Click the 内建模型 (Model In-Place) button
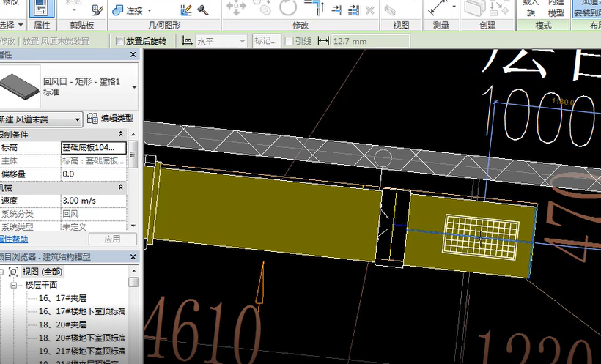This screenshot has height=364, width=601. point(556,7)
